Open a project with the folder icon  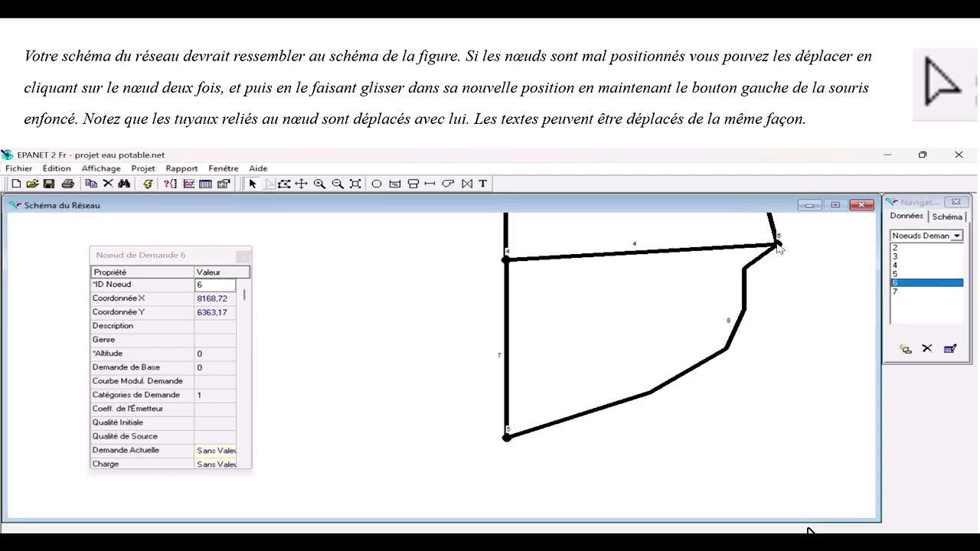click(x=32, y=184)
